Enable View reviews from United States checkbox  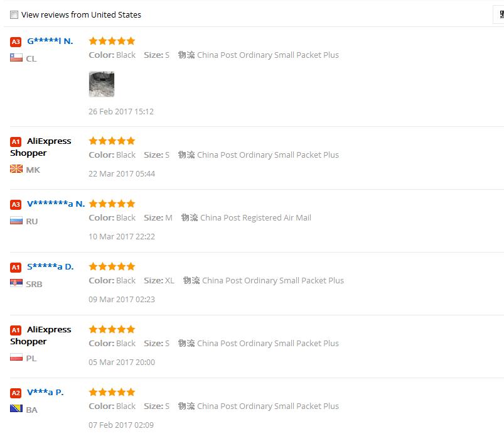tap(14, 14)
